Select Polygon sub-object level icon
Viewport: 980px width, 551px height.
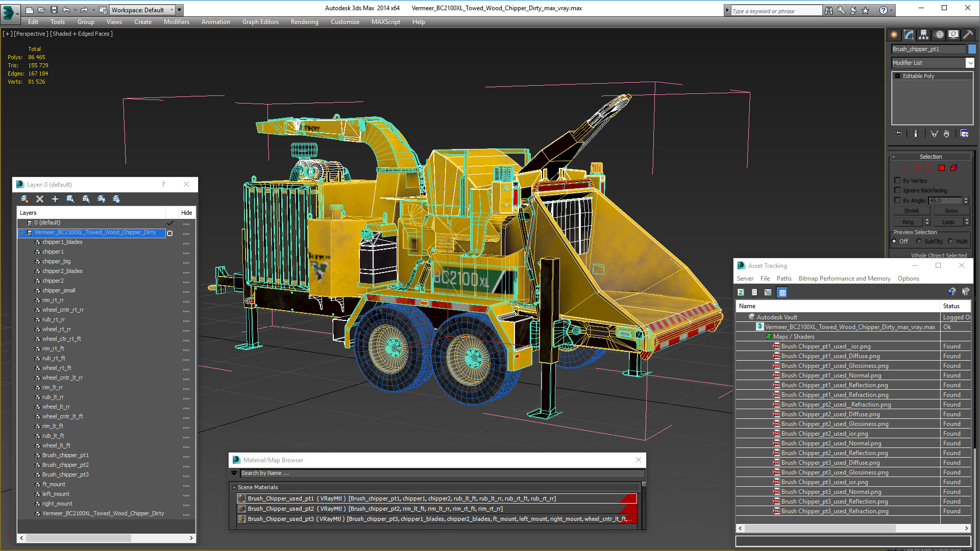(x=942, y=168)
